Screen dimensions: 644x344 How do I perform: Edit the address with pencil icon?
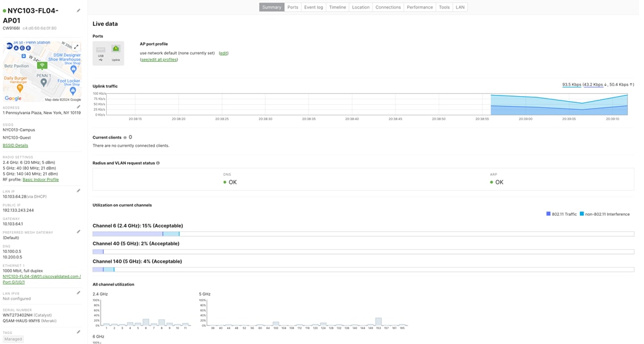(x=78, y=107)
